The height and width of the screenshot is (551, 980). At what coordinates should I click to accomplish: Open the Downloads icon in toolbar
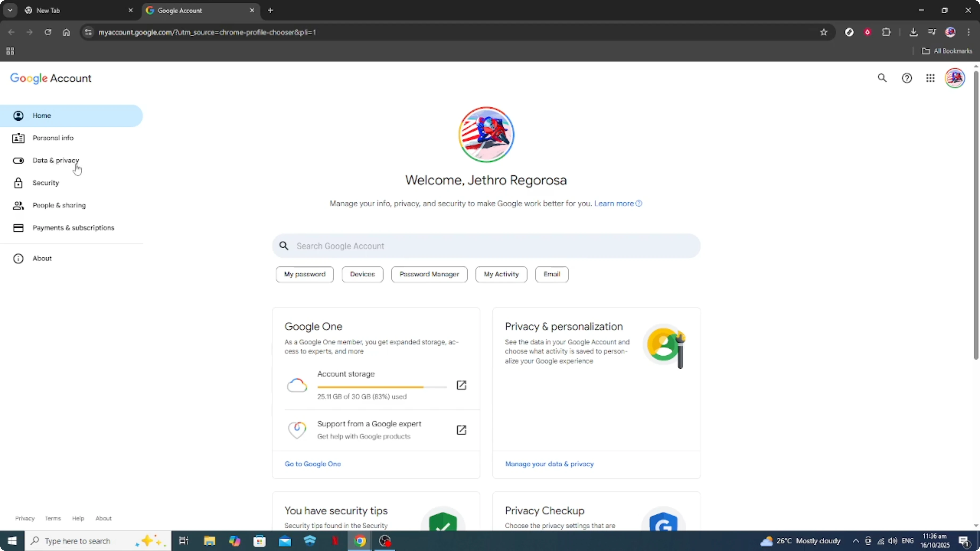click(913, 32)
